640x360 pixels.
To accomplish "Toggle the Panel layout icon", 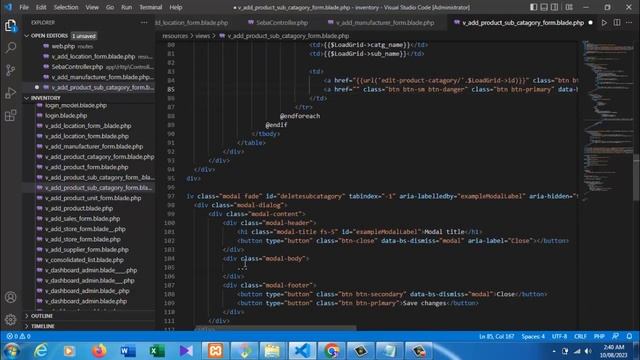I will (544, 7).
